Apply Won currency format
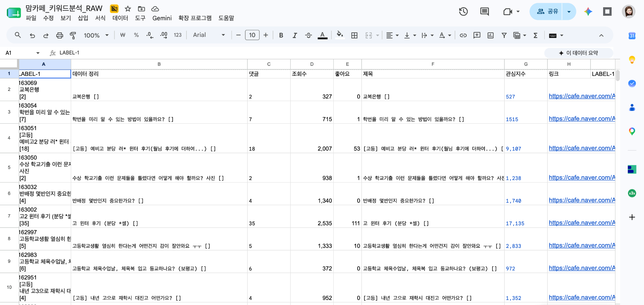Viewport: 644px width, 305px height. [123, 35]
